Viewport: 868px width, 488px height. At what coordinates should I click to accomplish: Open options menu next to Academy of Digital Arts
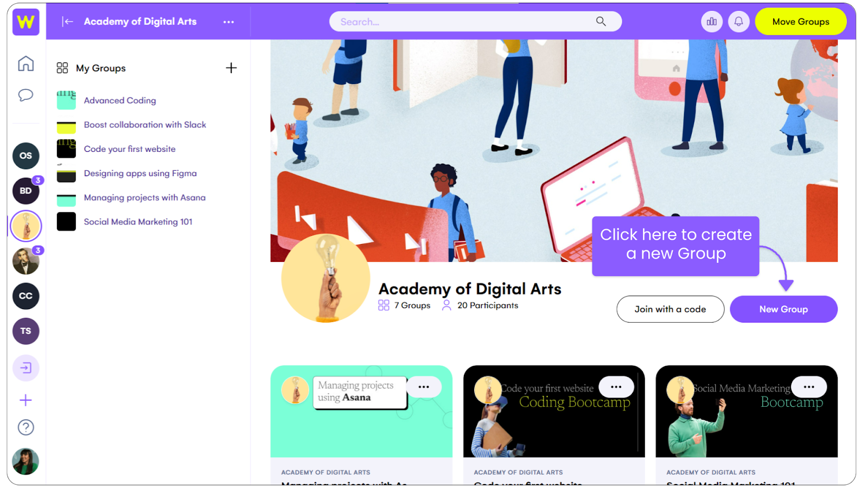228,22
